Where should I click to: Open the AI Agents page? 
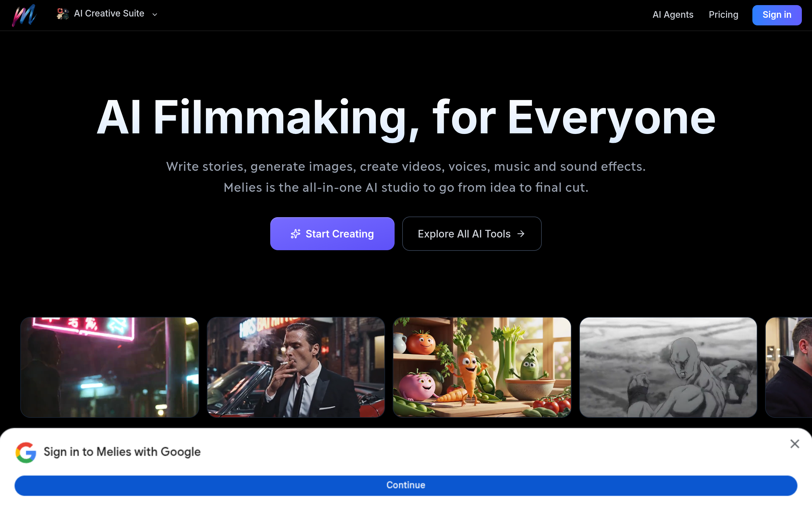click(x=673, y=15)
